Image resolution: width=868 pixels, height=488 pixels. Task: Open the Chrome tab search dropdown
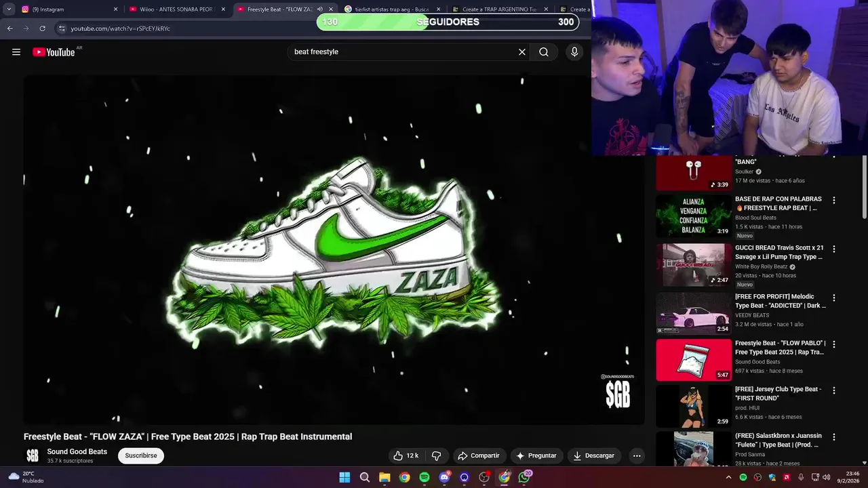coord(9,9)
